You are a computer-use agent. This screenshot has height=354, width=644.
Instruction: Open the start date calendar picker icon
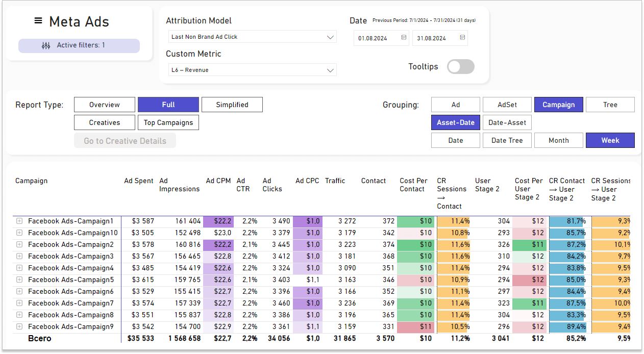pyautogui.click(x=404, y=38)
